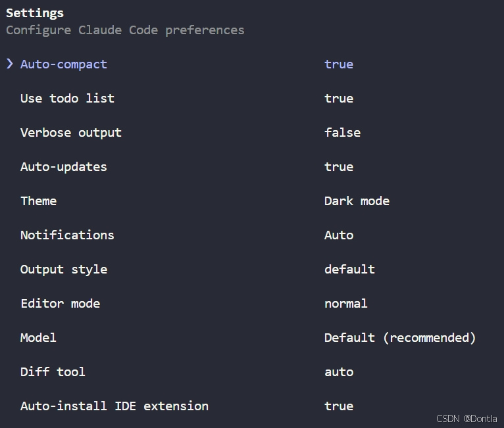Select the Verbose output setting

[71, 133]
